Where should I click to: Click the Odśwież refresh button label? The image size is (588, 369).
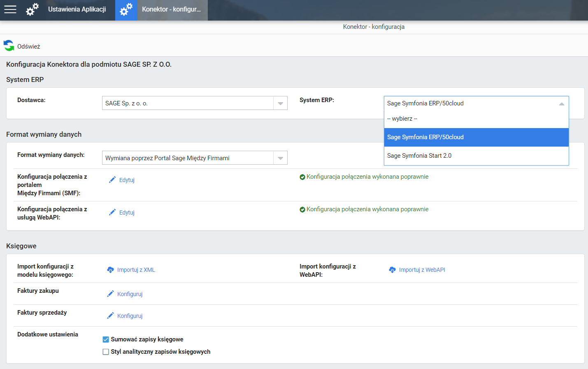(29, 47)
